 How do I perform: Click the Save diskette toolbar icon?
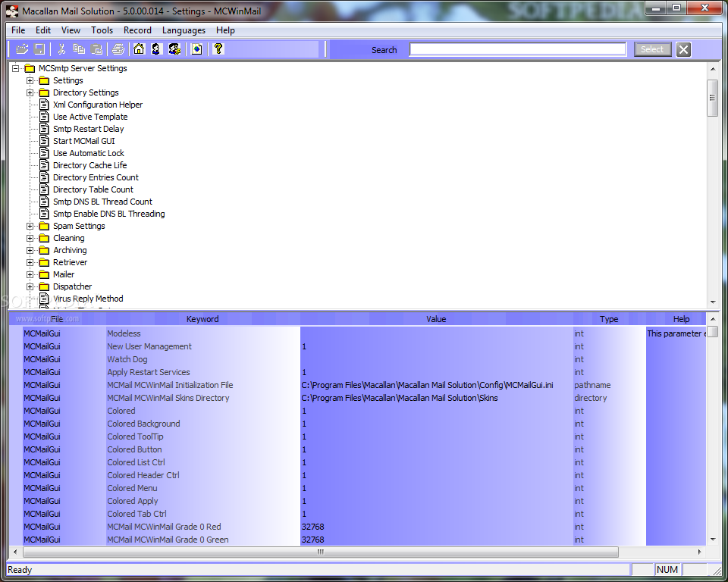pyautogui.click(x=39, y=48)
